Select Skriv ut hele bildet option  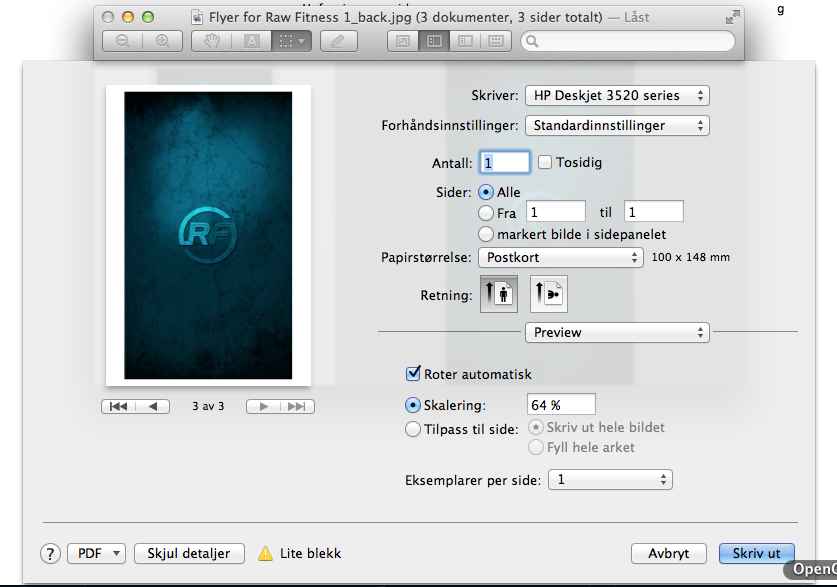tap(535, 427)
